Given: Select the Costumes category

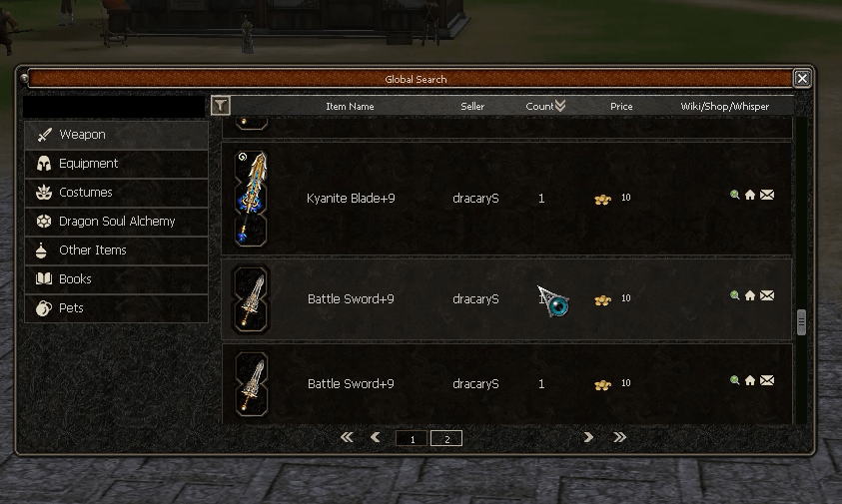Looking at the screenshot, I should click(116, 193).
